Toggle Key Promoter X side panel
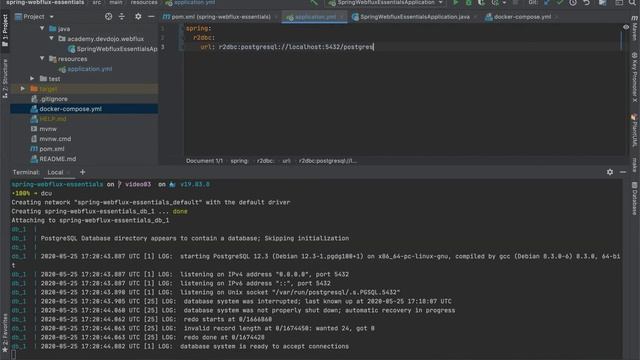Viewport: 640px width, 360px height. (635, 77)
